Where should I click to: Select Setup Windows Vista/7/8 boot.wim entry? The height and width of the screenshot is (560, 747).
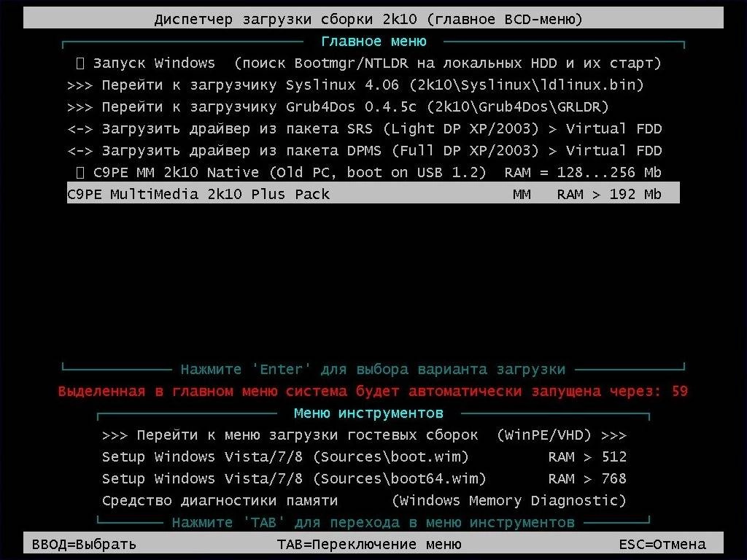click(364, 457)
